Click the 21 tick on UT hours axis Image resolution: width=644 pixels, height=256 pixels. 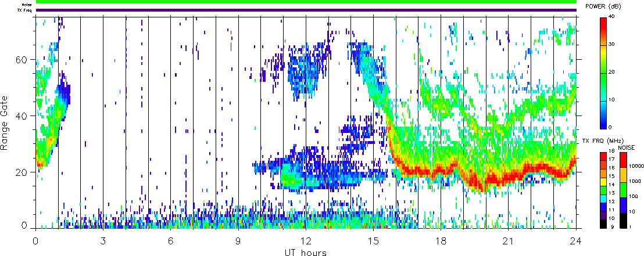click(509, 240)
